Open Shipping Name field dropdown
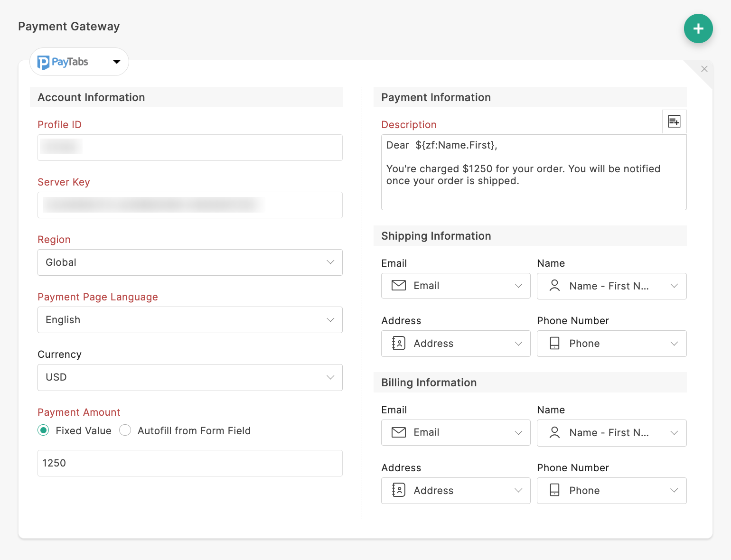Screen dimensions: 731x560 611,286
